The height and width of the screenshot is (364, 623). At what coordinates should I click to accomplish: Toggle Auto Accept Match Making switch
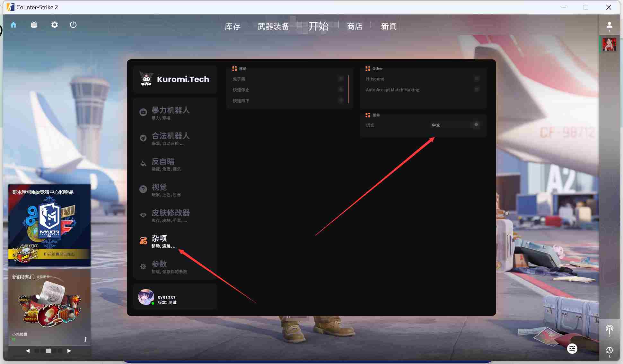point(476,90)
